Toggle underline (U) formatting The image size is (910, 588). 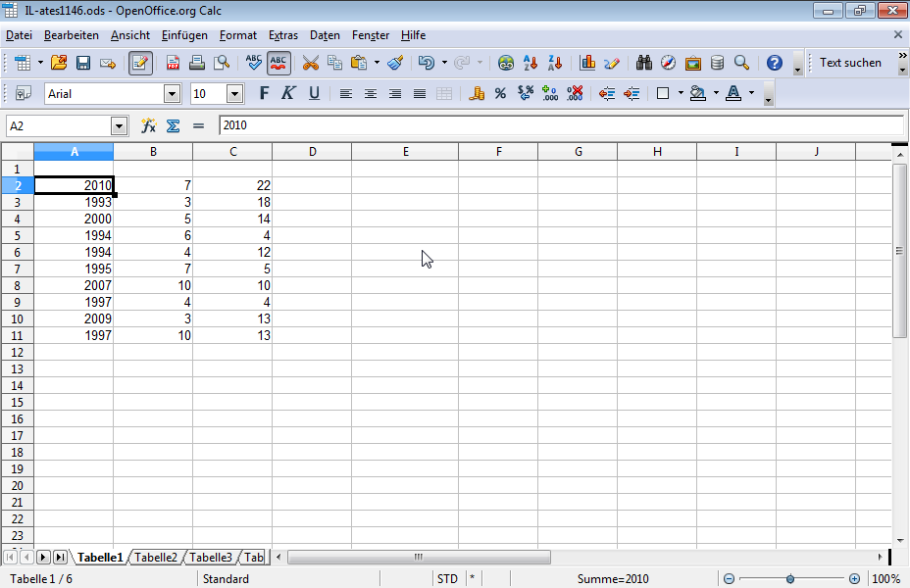[314, 93]
